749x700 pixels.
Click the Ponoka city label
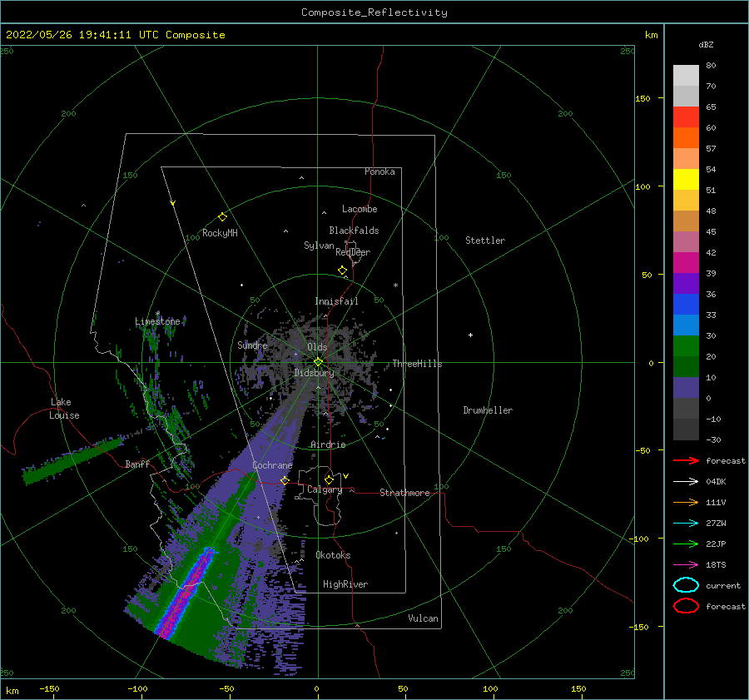point(379,171)
